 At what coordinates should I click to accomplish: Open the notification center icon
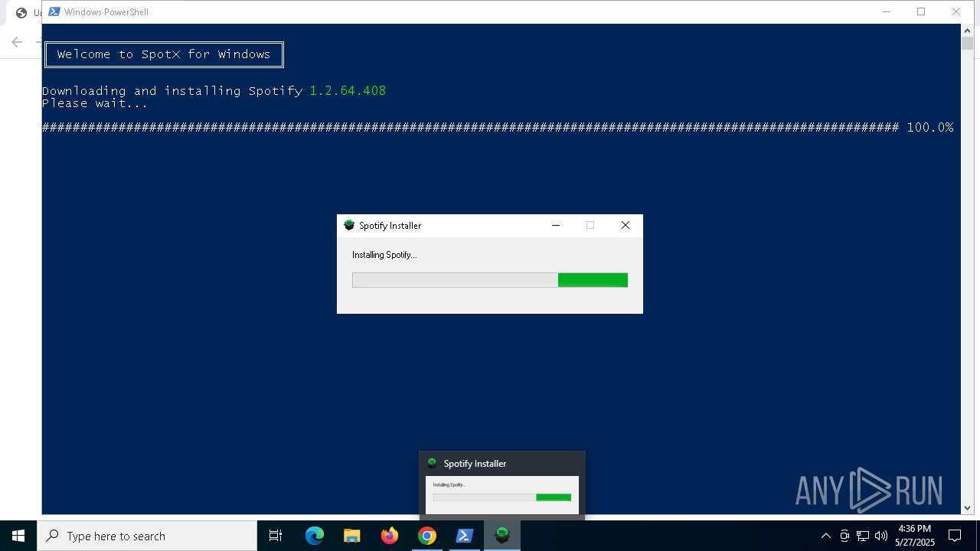click(x=955, y=536)
